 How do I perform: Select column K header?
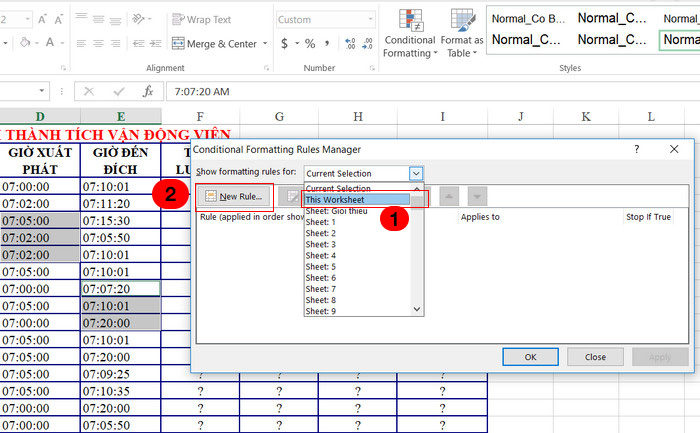click(x=586, y=117)
